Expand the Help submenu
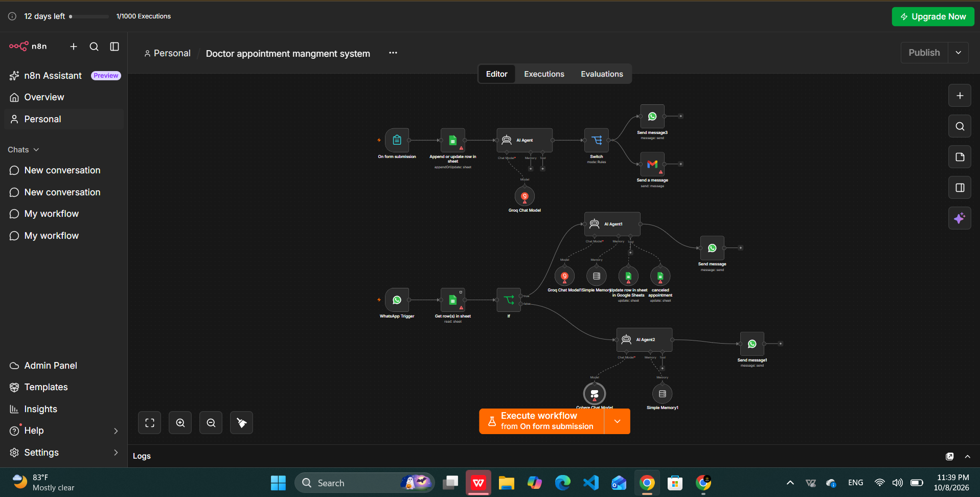 click(116, 431)
